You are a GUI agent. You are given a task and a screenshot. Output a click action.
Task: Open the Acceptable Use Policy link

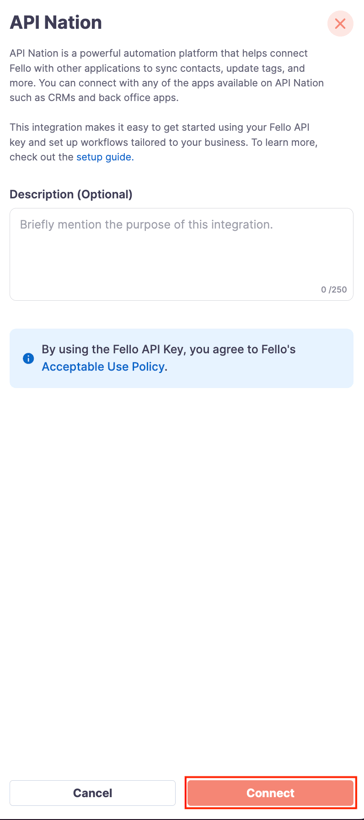tap(103, 367)
